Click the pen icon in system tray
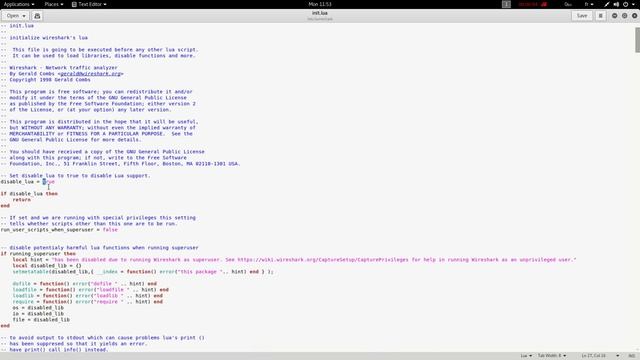The image size is (640, 360). click(607, 4)
